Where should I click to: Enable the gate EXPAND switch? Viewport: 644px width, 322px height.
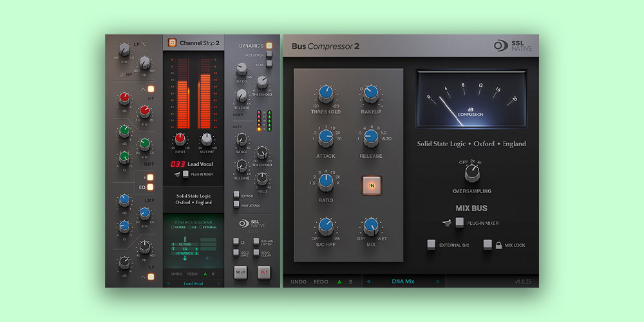[x=236, y=194]
